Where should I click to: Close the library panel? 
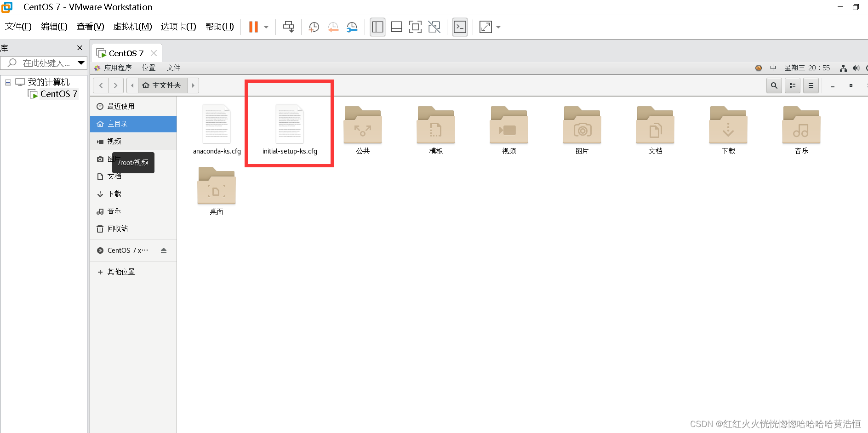coord(80,48)
